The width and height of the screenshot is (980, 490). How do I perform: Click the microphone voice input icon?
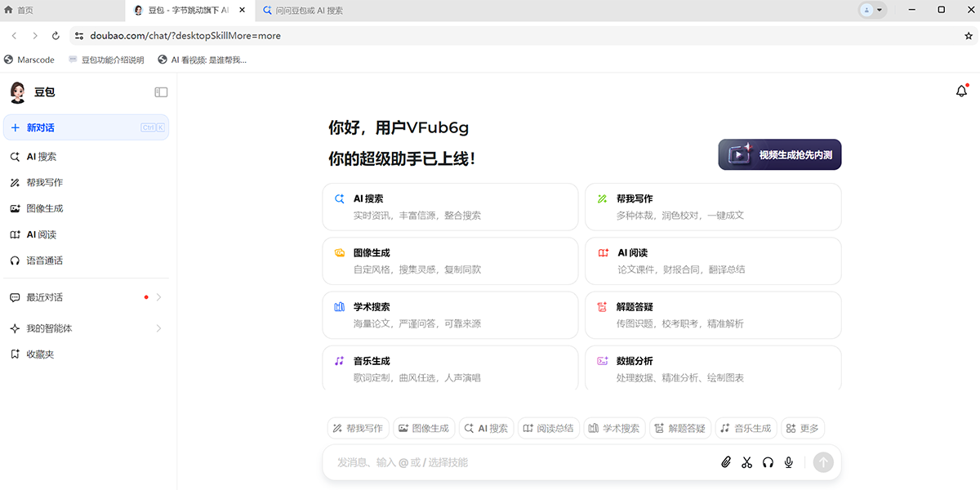pyautogui.click(x=789, y=462)
